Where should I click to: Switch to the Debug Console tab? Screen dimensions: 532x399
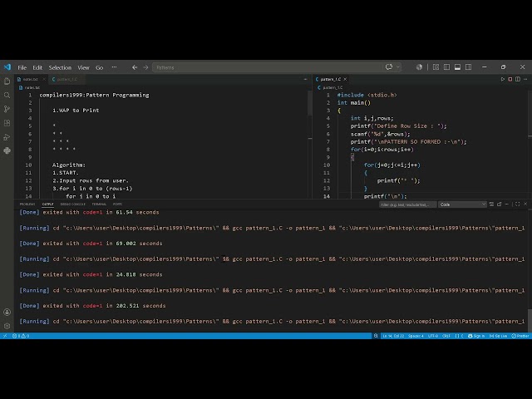point(72,204)
